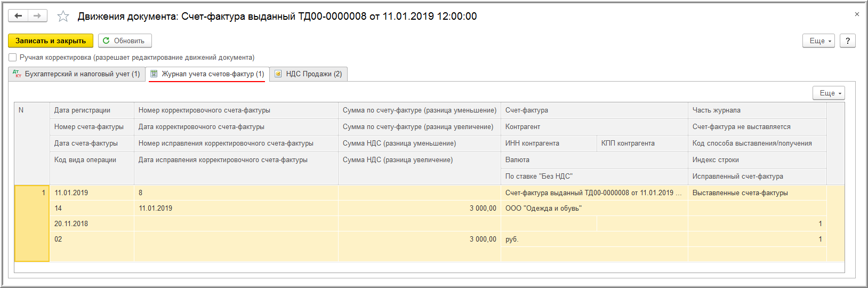Switch to Бухгалтерский и налоговый учет tab
Image resolution: width=868 pixels, height=288 pixels.
tap(77, 74)
